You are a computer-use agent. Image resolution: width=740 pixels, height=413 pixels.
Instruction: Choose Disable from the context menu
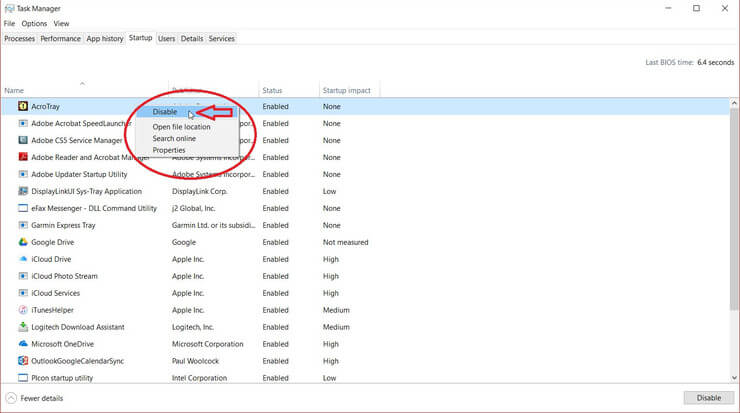tap(165, 112)
